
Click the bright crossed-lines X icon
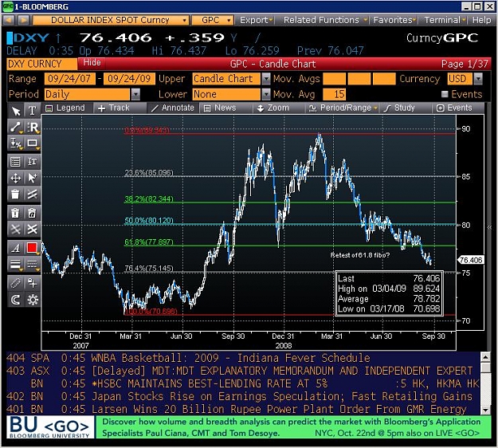[32, 229]
